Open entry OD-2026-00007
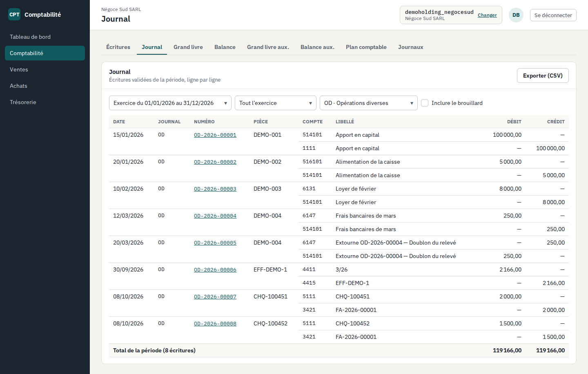 (x=215, y=297)
